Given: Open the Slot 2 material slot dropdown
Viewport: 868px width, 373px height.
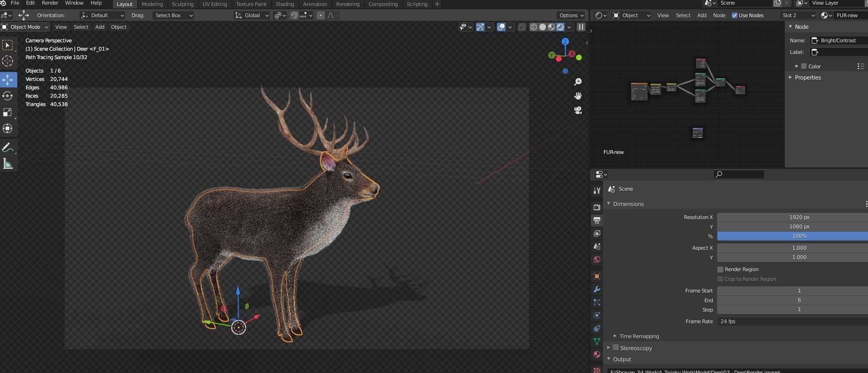Looking at the screenshot, I should (798, 15).
